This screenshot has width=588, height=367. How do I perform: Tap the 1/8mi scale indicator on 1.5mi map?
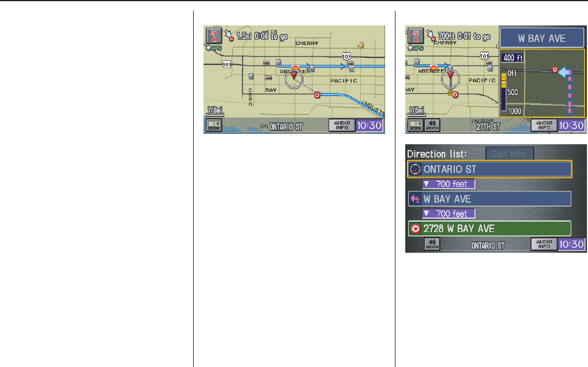[215, 111]
